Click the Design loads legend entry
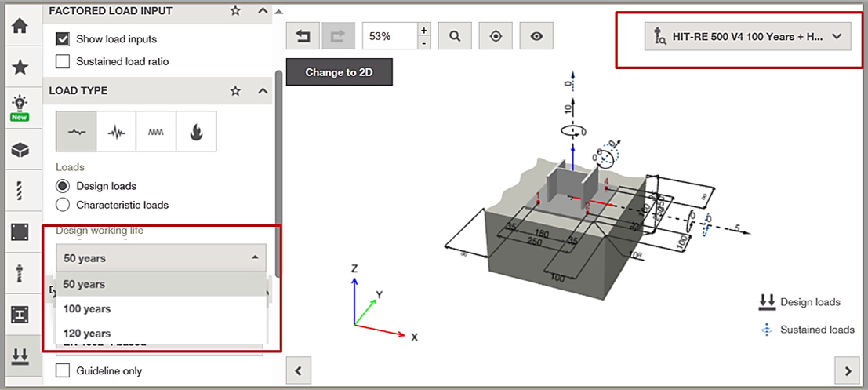 [800, 302]
